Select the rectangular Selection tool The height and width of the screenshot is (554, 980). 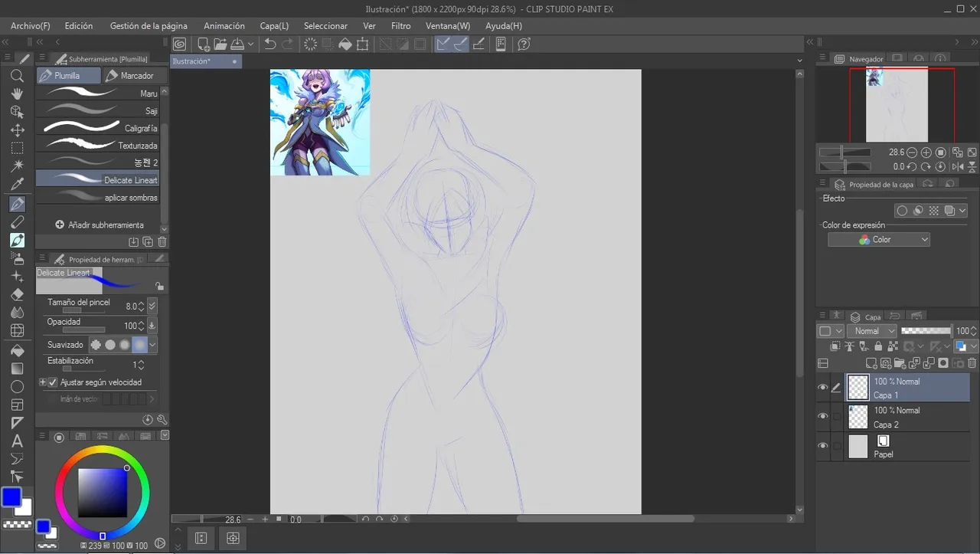pyautogui.click(x=17, y=148)
